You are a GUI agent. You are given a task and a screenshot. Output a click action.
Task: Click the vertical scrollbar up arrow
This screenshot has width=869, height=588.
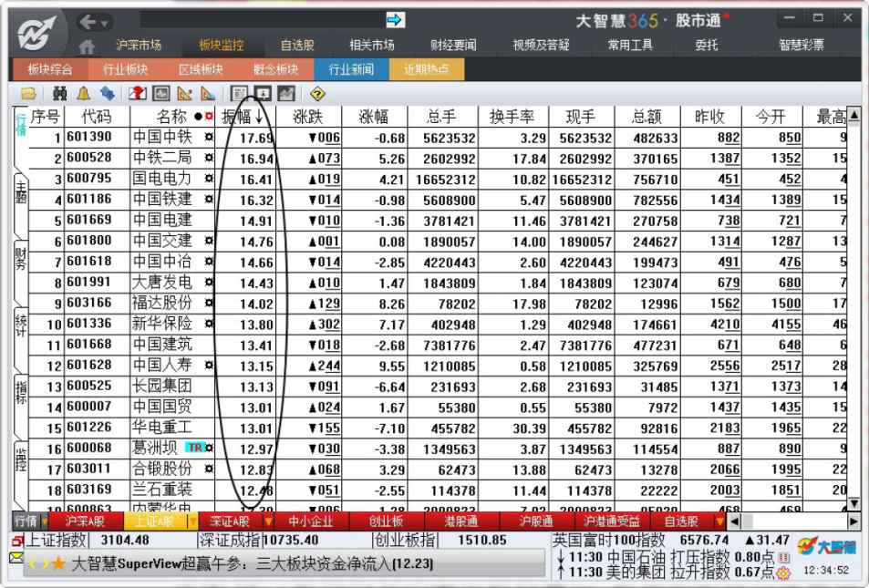[x=854, y=115]
